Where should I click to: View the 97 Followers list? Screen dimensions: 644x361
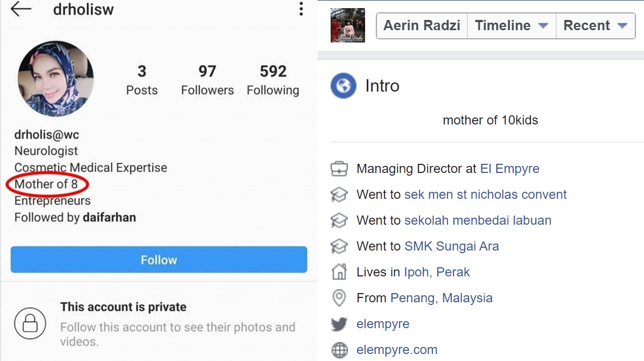(x=207, y=80)
